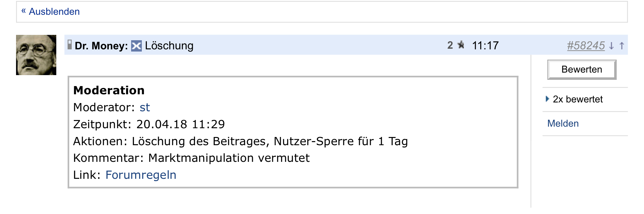The image size is (644, 214).
Task: Open moderator st profile link
Action: 145,107
